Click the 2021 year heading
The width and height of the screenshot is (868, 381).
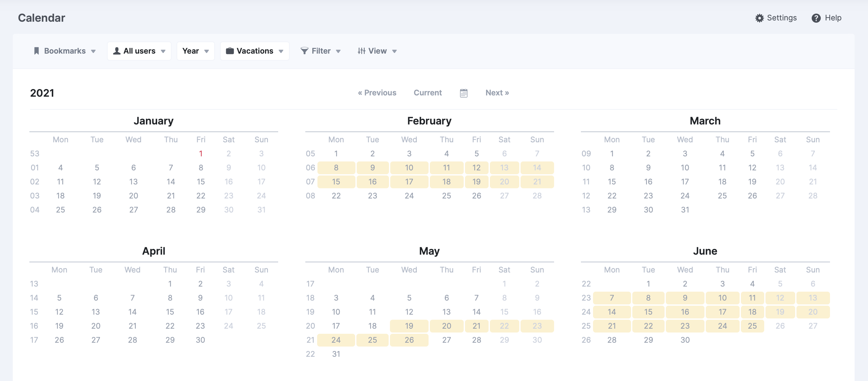[42, 93]
